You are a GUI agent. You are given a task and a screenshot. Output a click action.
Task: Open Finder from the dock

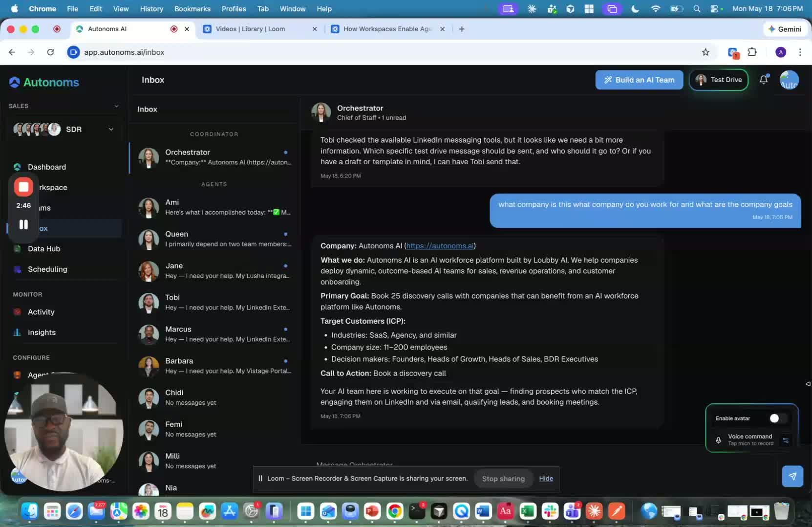click(30, 511)
